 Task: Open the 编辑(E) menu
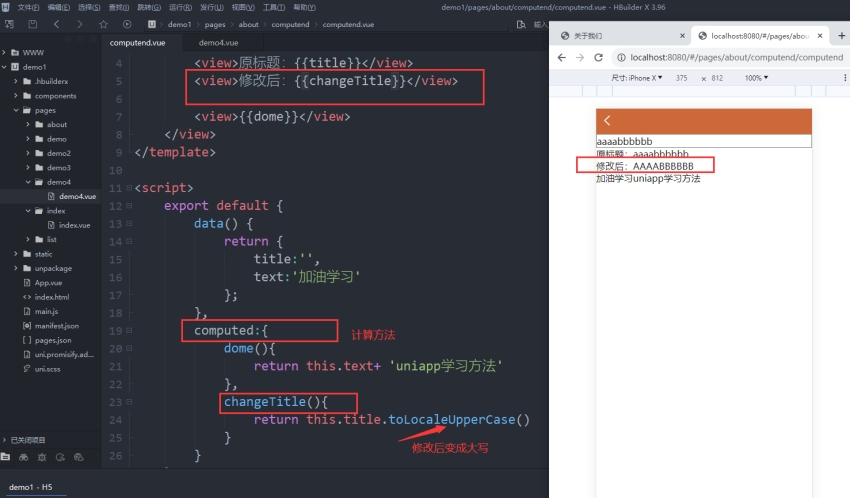[59, 7]
